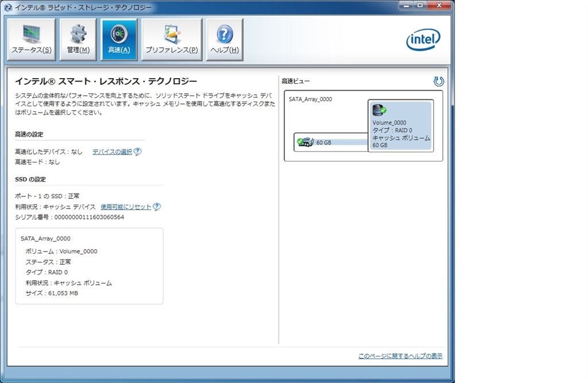Click the 使用可能にリセット link

(126, 207)
